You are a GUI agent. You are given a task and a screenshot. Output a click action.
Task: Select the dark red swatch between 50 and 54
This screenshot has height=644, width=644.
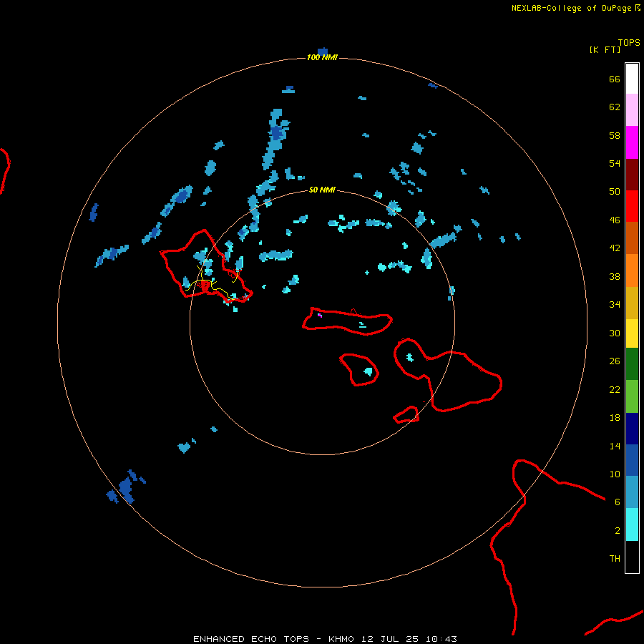tap(632, 175)
